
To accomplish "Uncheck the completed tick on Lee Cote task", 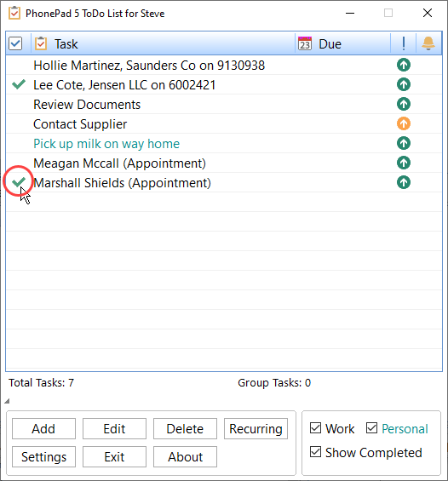I will 19,84.
